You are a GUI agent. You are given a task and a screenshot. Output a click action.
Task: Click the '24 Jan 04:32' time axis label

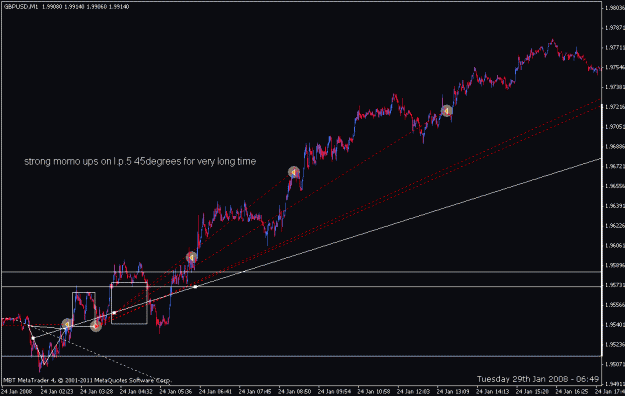(x=136, y=392)
